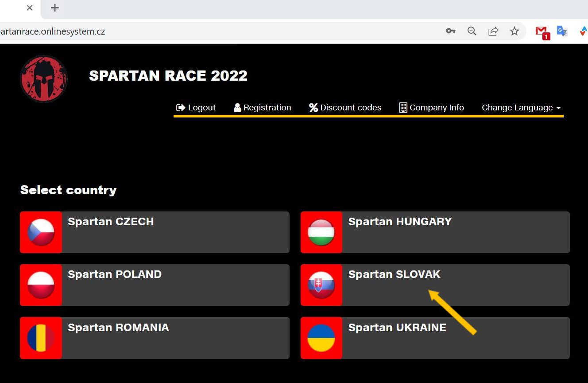Open the Google Translate extension
The image size is (588, 383).
(562, 31)
